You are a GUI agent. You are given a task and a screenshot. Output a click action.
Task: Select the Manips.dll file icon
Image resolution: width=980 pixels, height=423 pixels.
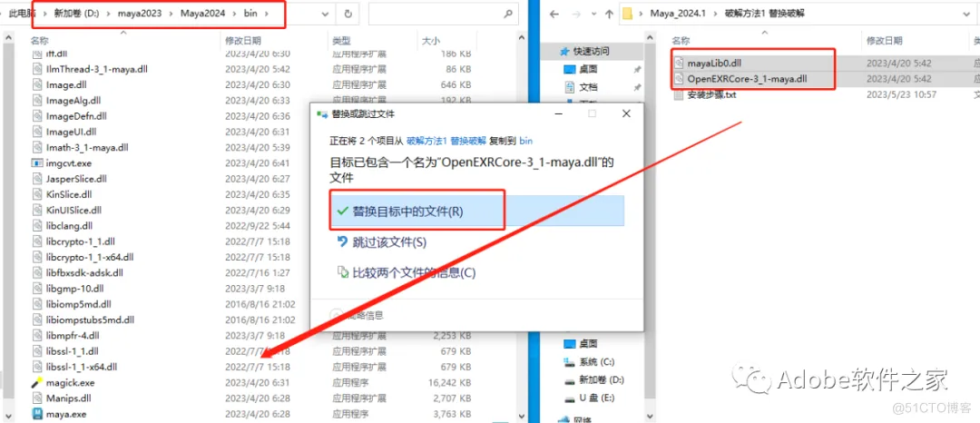[36, 398]
